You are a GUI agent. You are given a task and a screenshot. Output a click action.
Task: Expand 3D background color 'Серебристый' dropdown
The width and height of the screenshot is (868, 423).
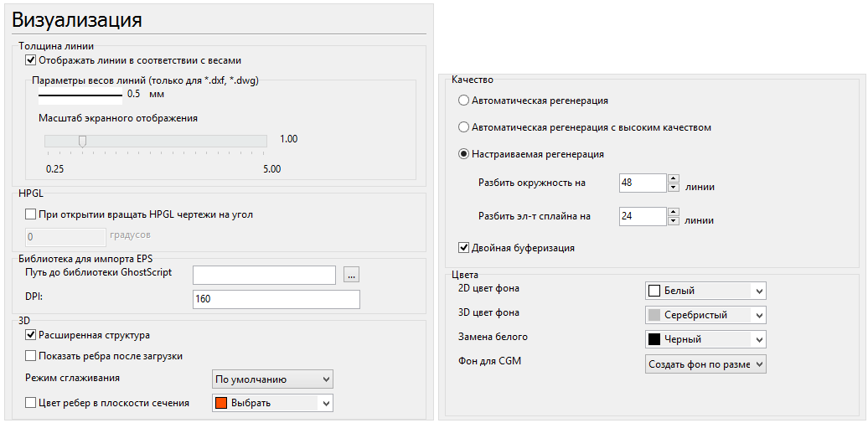click(x=705, y=315)
